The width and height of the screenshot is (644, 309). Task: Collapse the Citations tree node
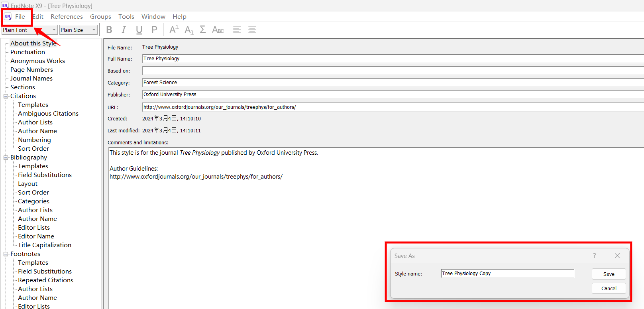6,96
